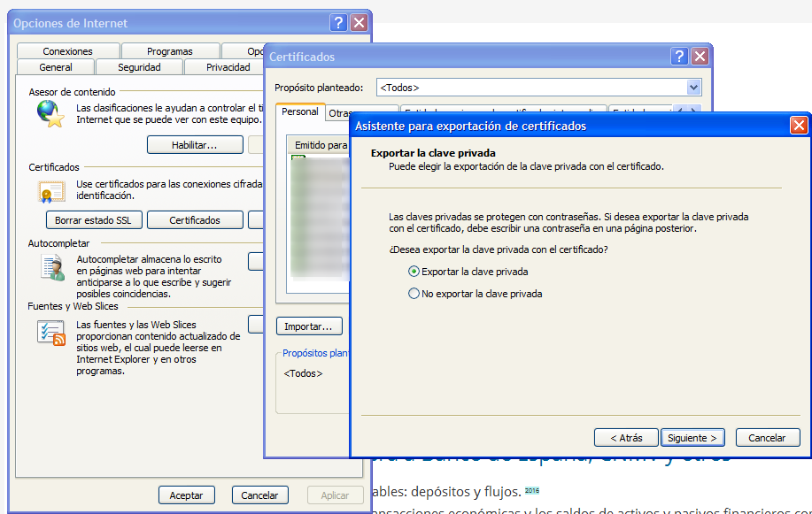
Task: Close the Certificados window
Action: point(700,56)
